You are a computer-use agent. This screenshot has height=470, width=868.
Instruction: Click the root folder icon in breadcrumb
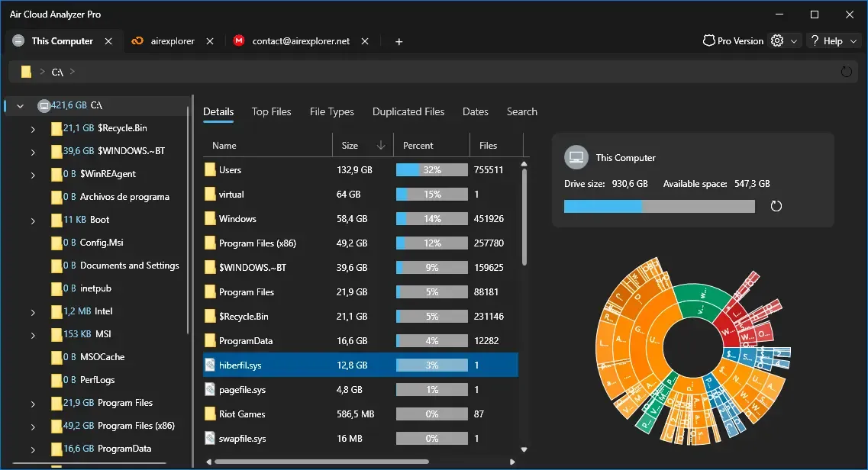26,72
